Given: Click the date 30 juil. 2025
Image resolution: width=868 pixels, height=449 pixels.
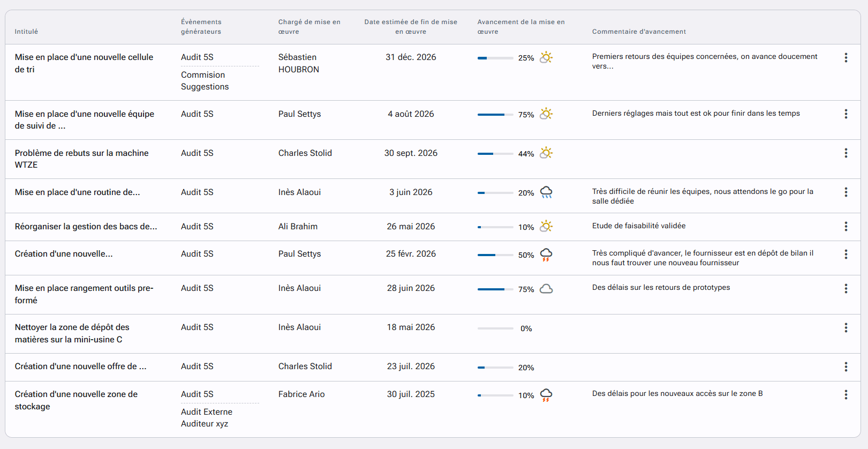Looking at the screenshot, I should pyautogui.click(x=411, y=394).
